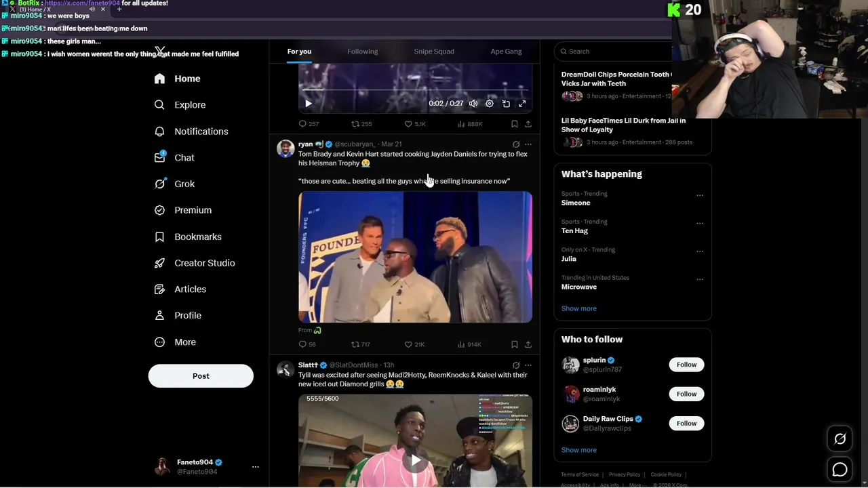Mute or unmute the top video
The image size is (868, 488).
click(473, 104)
